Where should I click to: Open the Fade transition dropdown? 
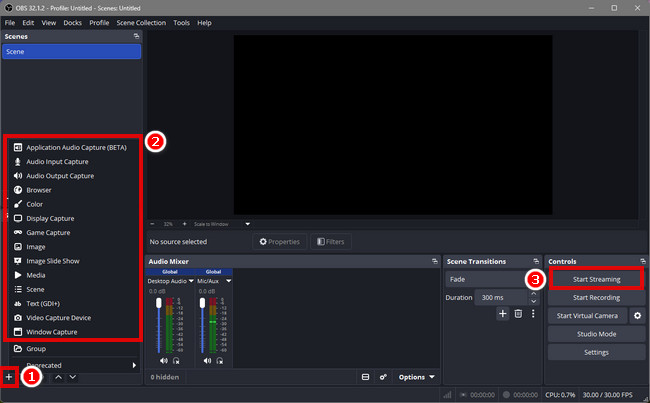click(x=492, y=279)
